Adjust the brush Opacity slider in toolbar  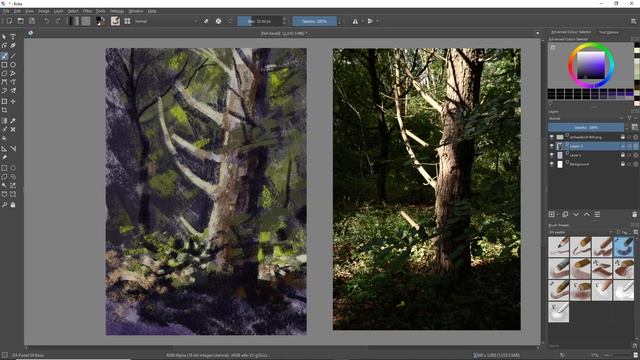pos(315,21)
